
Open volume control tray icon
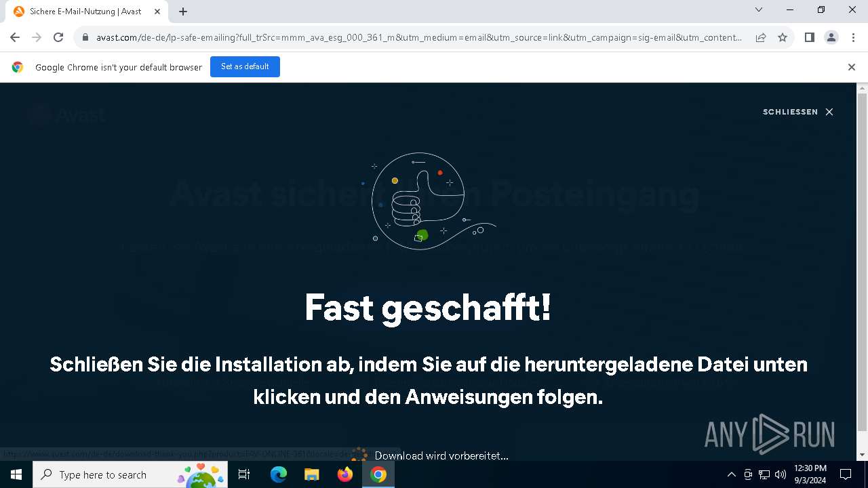click(x=781, y=474)
